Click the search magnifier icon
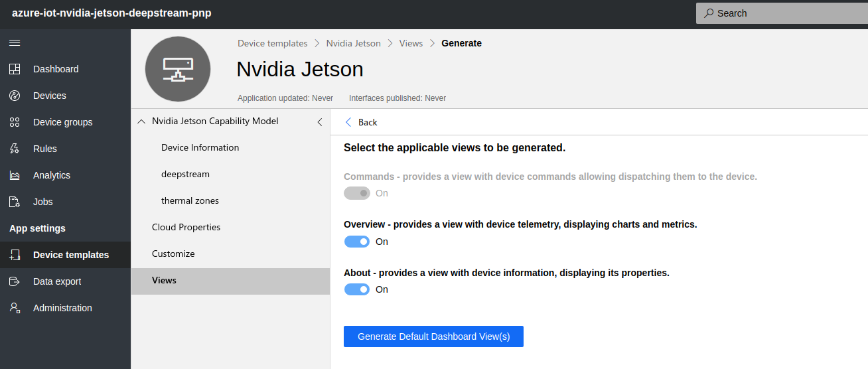This screenshot has width=868, height=369. [709, 13]
